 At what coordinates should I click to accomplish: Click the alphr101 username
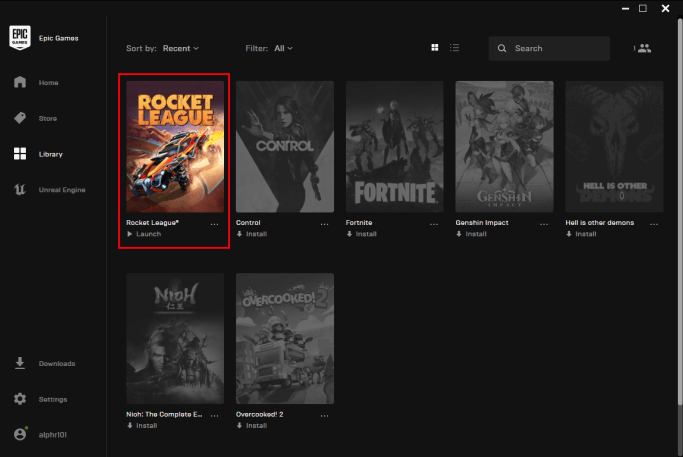tap(53, 435)
